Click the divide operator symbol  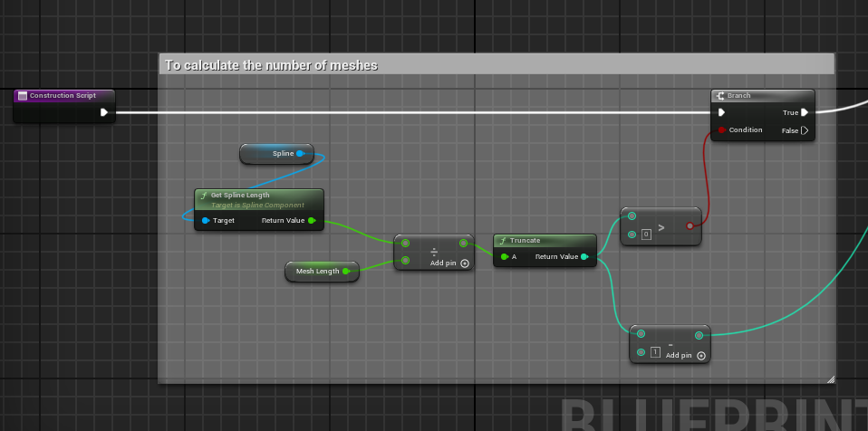click(x=434, y=252)
